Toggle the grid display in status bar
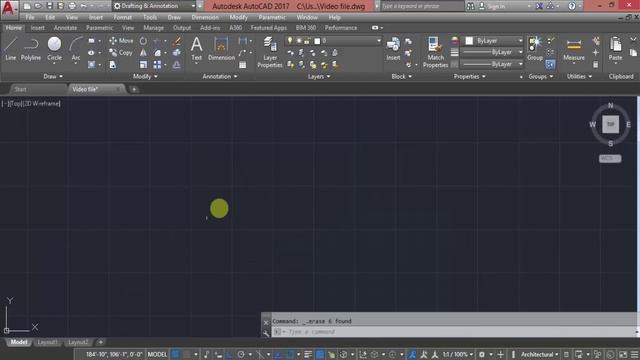640x360 pixels. 175,354
